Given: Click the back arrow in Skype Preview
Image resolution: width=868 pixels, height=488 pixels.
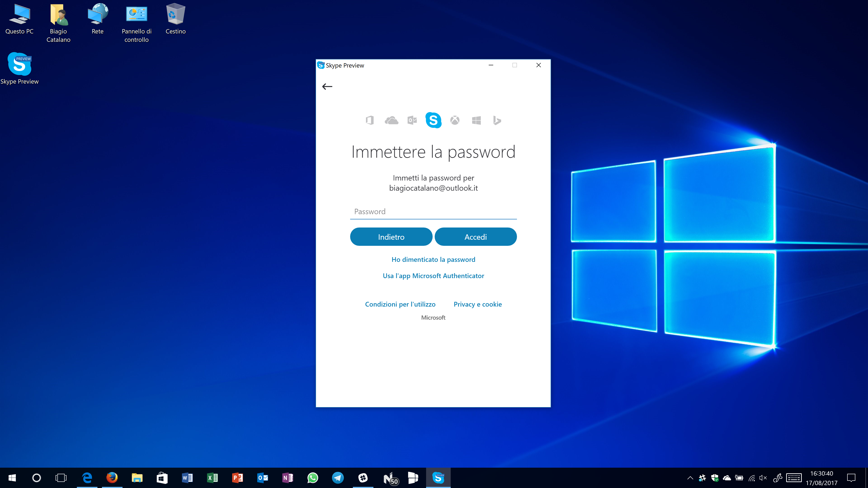Looking at the screenshot, I should click(327, 87).
